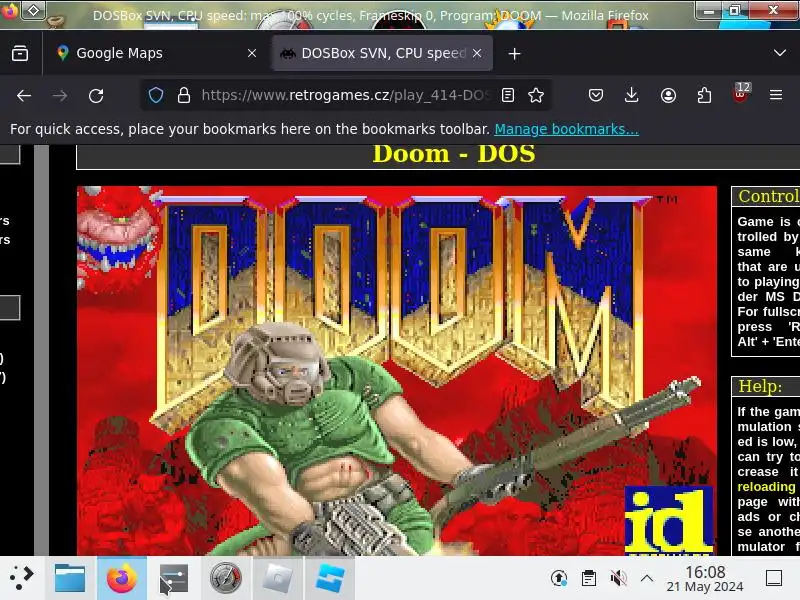Open the Firefox account menu

click(668, 95)
